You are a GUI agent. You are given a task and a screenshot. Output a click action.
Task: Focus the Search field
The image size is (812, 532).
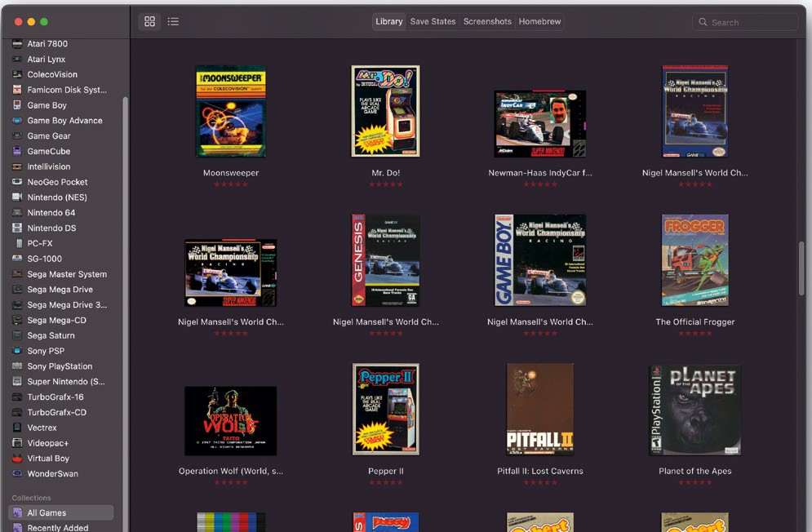click(745, 22)
